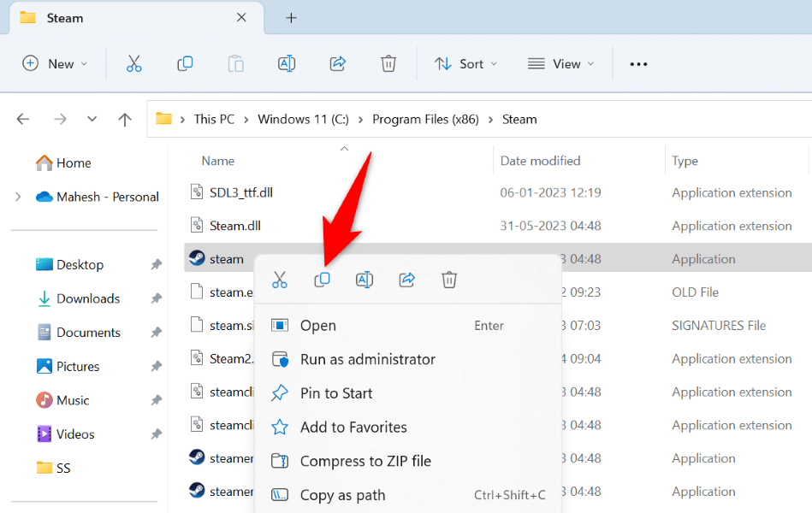Click Cut scissors icon in the context menu
Viewport: 812px width, 513px height.
[280, 280]
